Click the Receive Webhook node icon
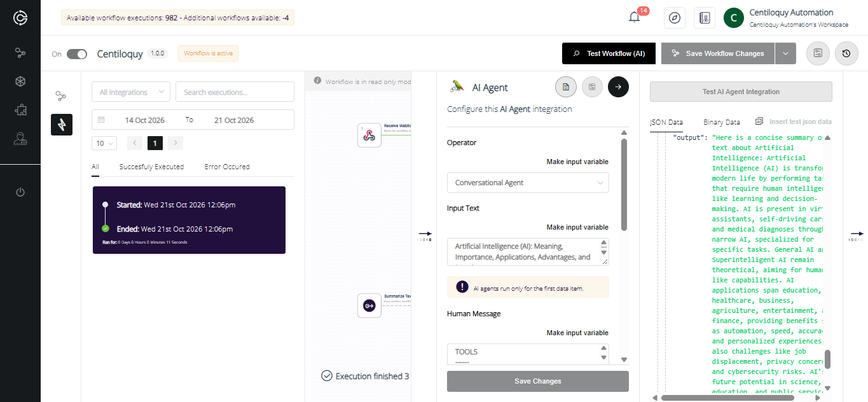The width and height of the screenshot is (868, 402). click(x=369, y=135)
